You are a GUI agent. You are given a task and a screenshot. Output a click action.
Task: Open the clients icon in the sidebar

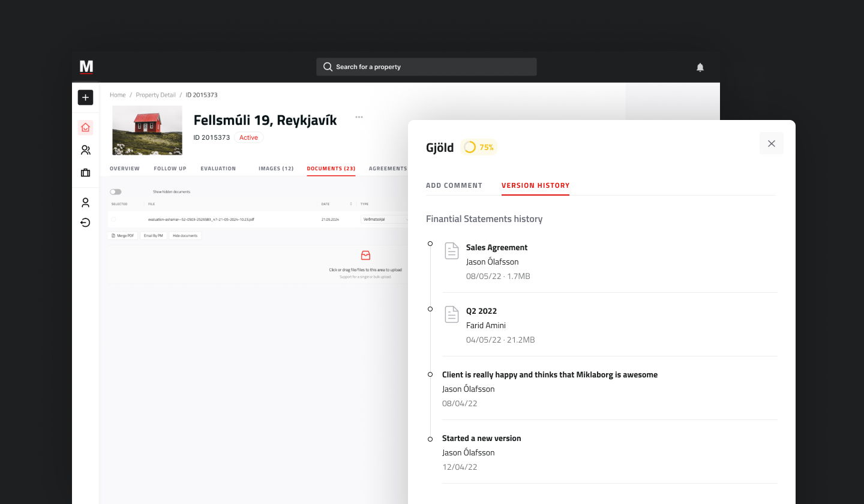(x=85, y=149)
